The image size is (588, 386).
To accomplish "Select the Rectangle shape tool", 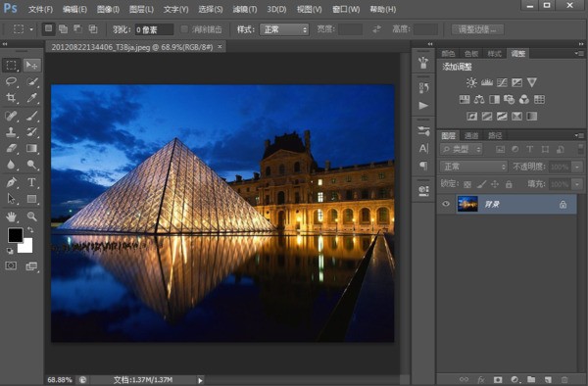I will [x=32, y=199].
